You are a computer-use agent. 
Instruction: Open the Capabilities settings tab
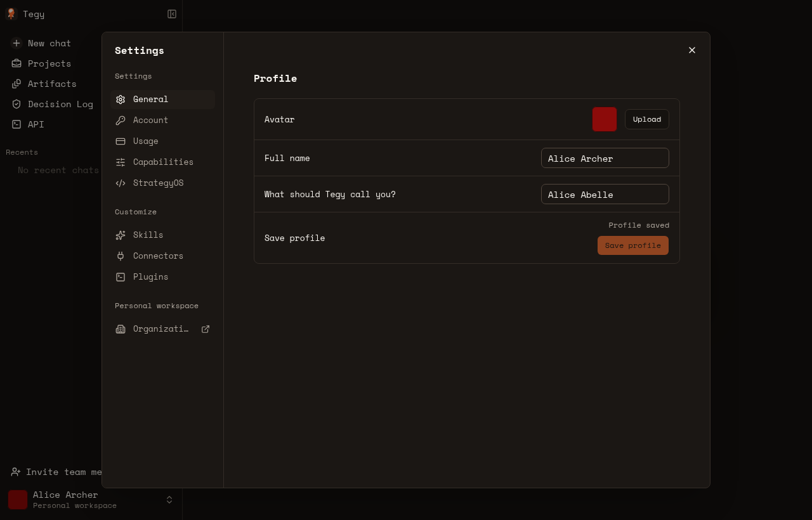tap(163, 162)
